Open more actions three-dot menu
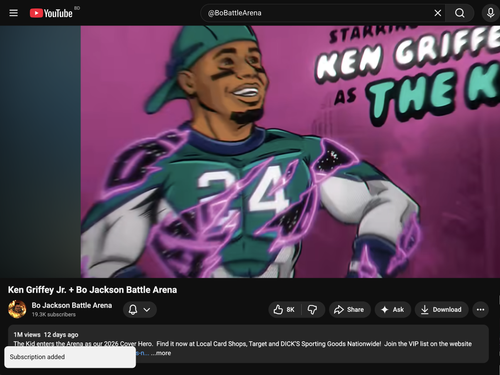The width and height of the screenshot is (500, 375). [480, 310]
